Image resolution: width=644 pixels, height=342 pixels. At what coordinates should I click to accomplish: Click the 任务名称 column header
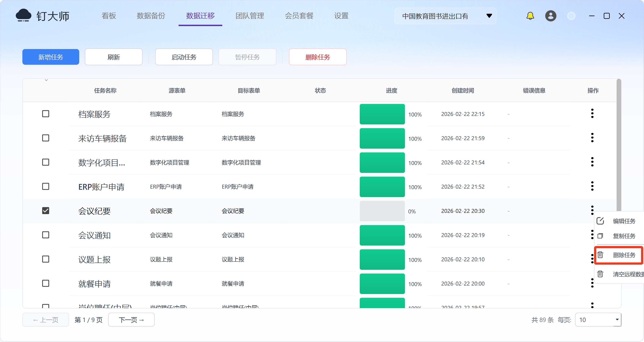click(x=105, y=91)
